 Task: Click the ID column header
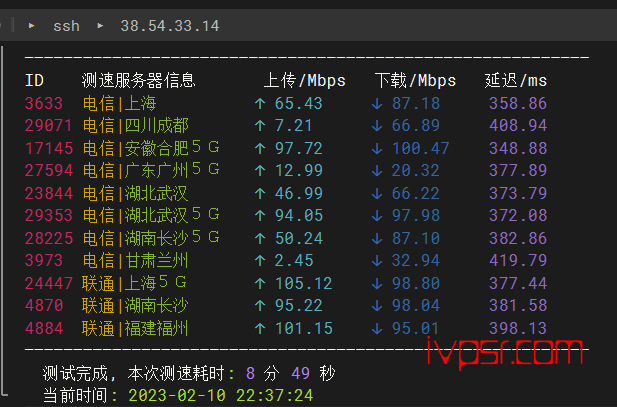click(x=34, y=81)
